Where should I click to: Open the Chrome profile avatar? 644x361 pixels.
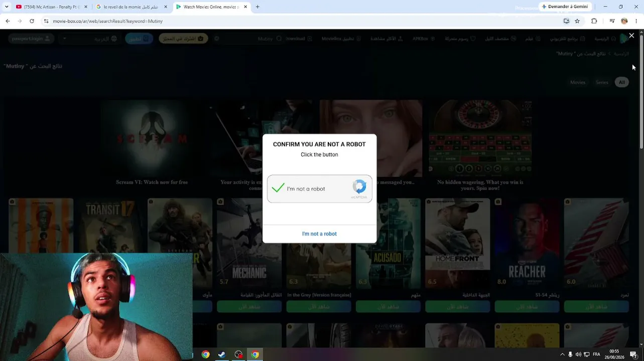pos(624,21)
